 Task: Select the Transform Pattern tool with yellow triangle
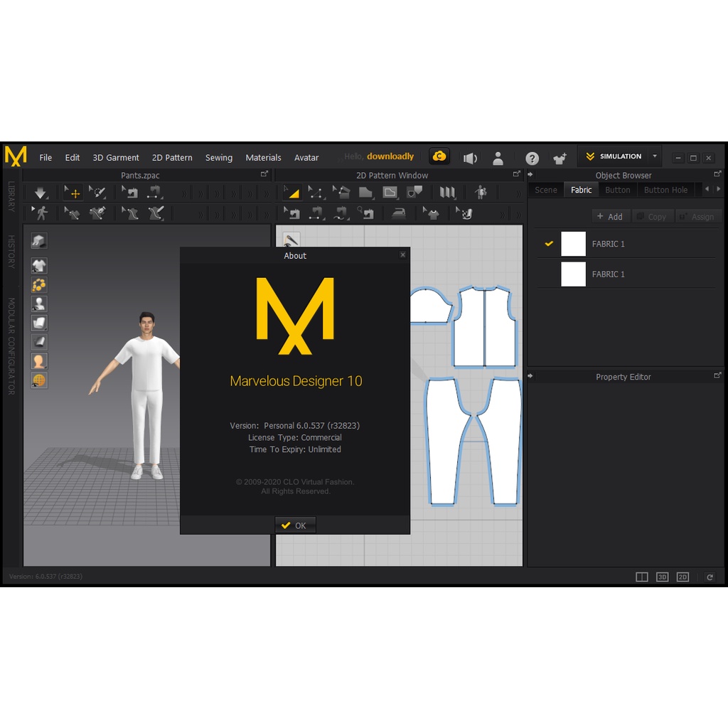click(292, 192)
